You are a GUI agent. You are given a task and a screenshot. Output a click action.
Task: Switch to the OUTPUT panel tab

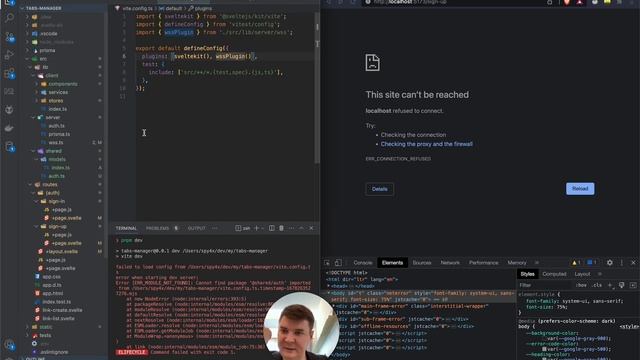[x=196, y=228]
